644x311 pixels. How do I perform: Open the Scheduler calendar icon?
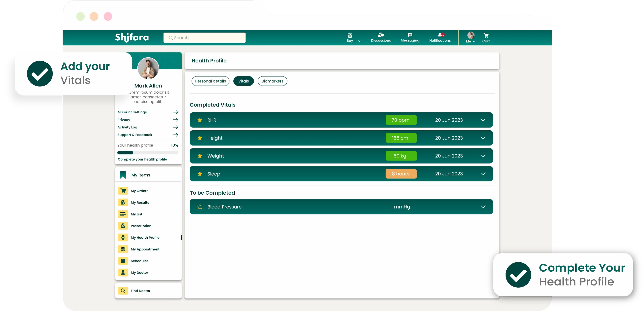pos(123,261)
